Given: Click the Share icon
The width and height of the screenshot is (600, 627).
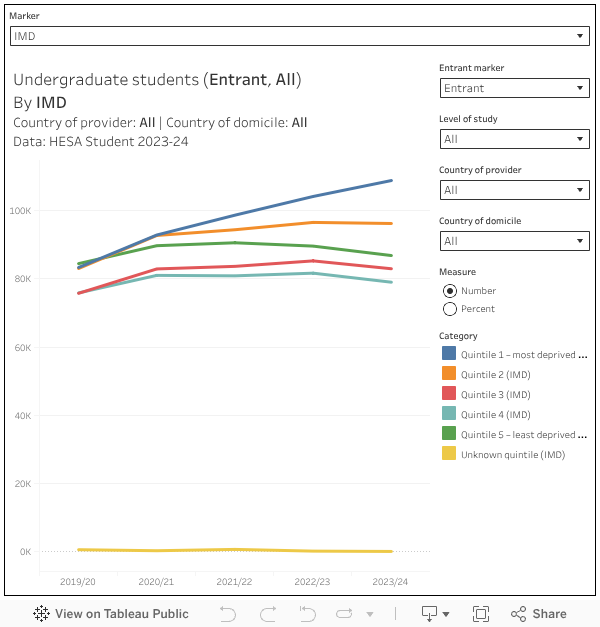Looking at the screenshot, I should point(538,614).
